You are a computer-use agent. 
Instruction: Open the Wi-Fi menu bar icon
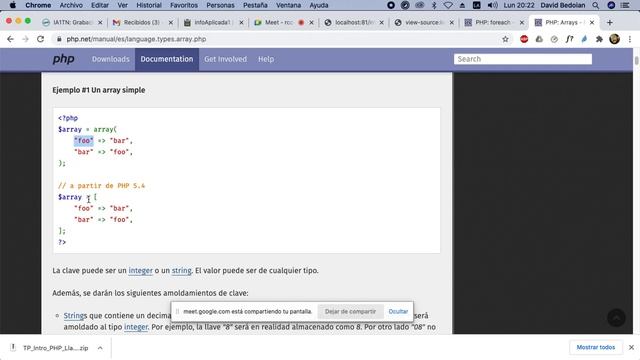click(448, 5)
